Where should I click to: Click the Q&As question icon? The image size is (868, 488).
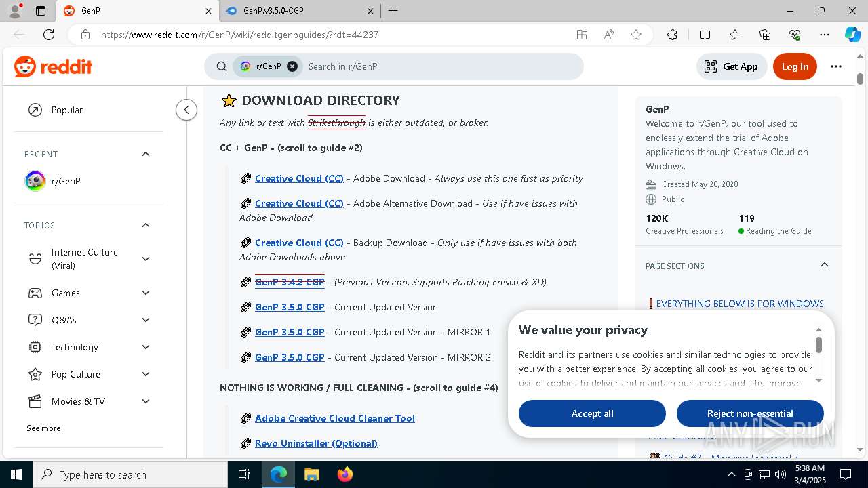35,320
